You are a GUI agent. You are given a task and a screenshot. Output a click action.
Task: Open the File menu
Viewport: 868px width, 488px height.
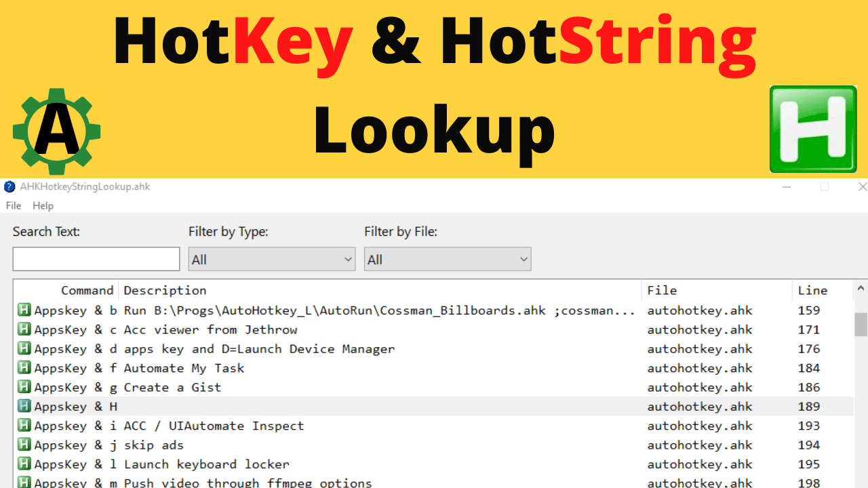pyautogui.click(x=14, y=205)
